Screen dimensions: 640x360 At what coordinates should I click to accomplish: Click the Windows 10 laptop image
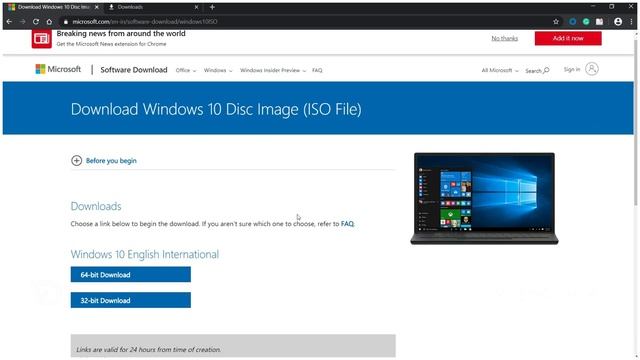[x=484, y=198]
